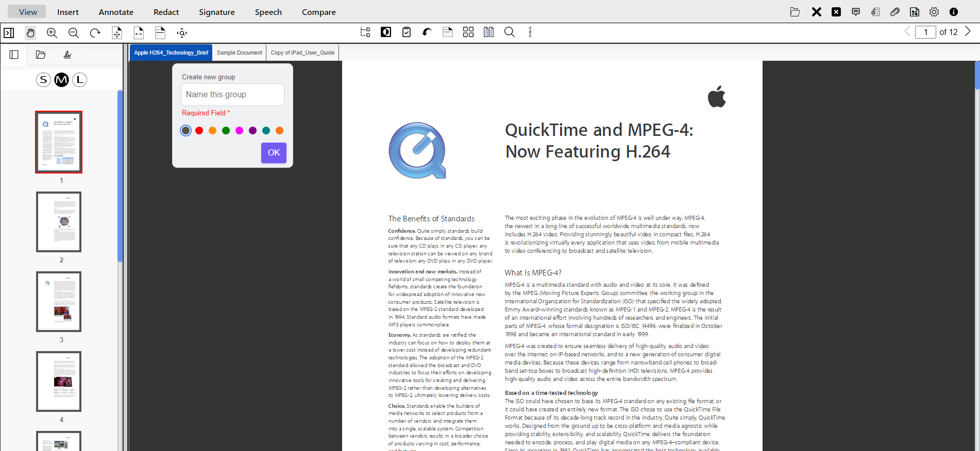Go to previous page arrow
Screen dimensions: 980x451
[x=907, y=32]
